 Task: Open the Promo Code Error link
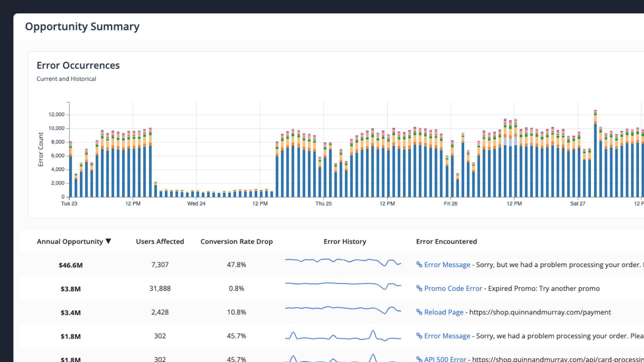tap(453, 288)
